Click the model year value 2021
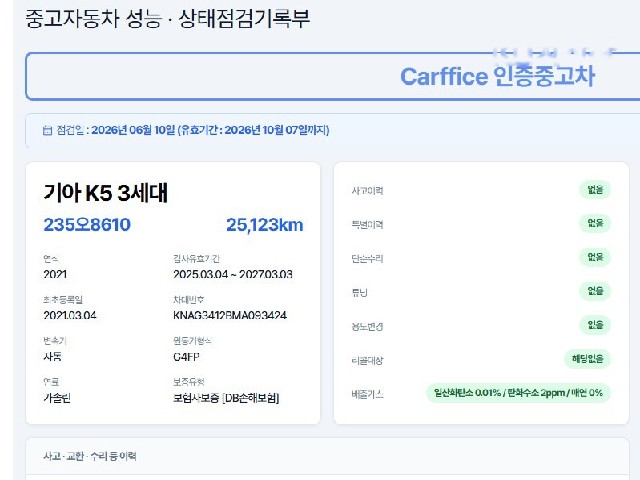The height and width of the screenshot is (480, 640). click(55, 274)
